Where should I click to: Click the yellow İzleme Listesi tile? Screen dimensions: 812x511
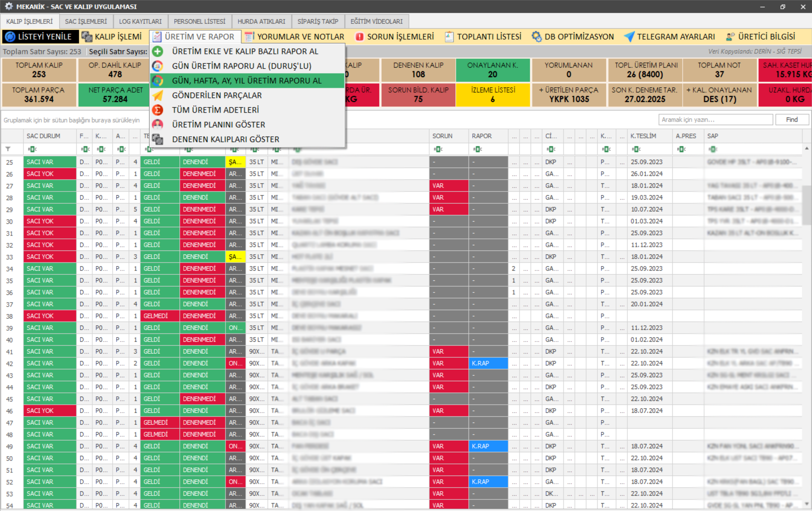point(493,94)
